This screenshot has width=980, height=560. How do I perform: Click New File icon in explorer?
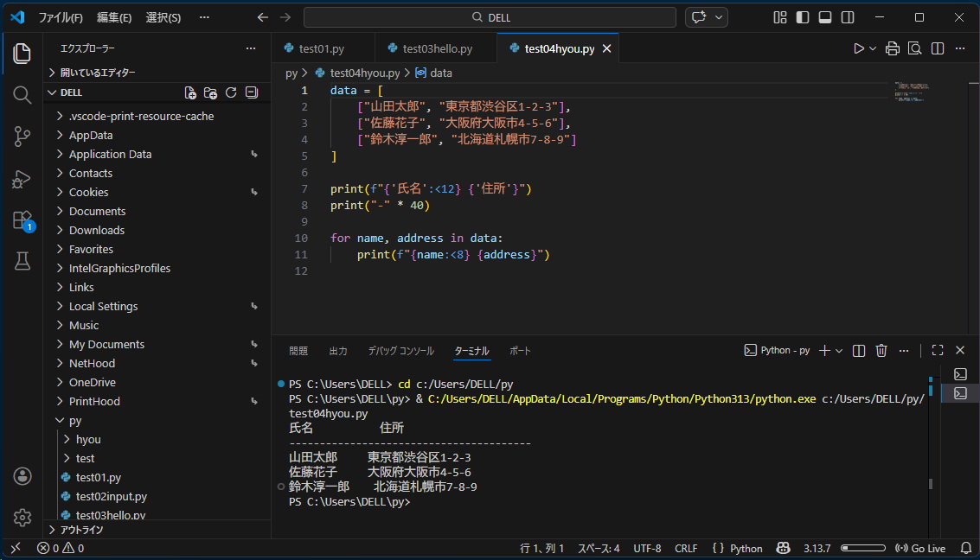pyautogui.click(x=190, y=92)
